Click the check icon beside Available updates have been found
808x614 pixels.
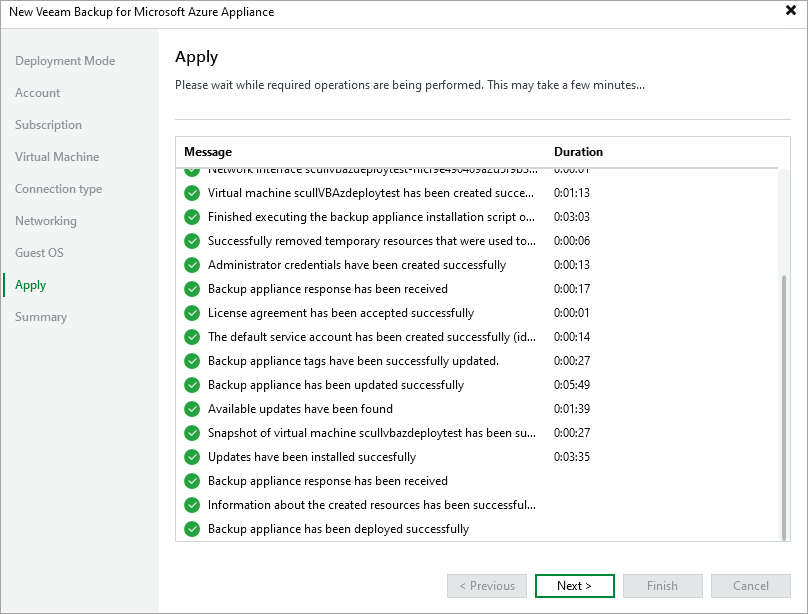click(192, 409)
